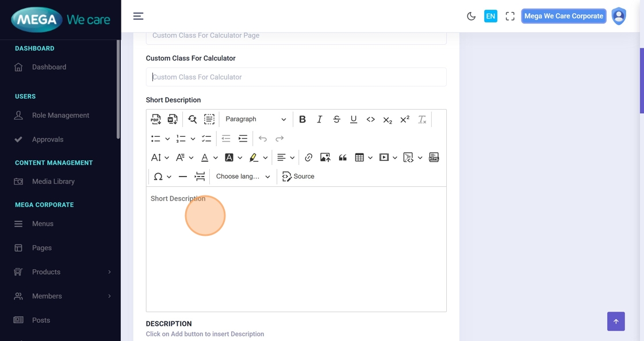
Task: Click the image upload icon
Action: pos(325,158)
